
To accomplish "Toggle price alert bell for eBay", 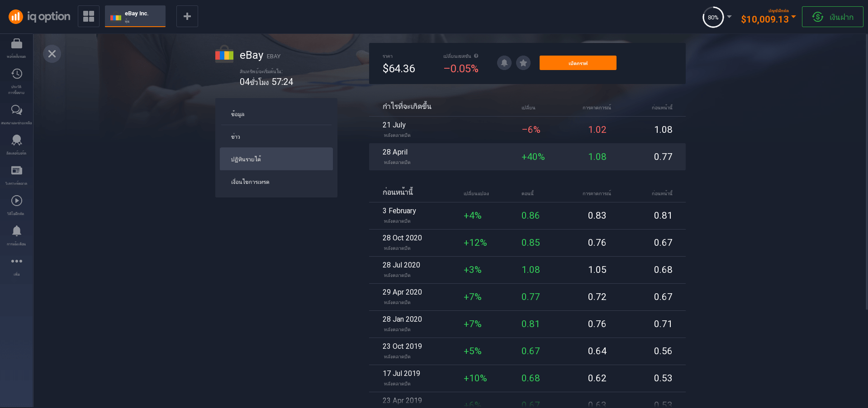I will point(504,63).
